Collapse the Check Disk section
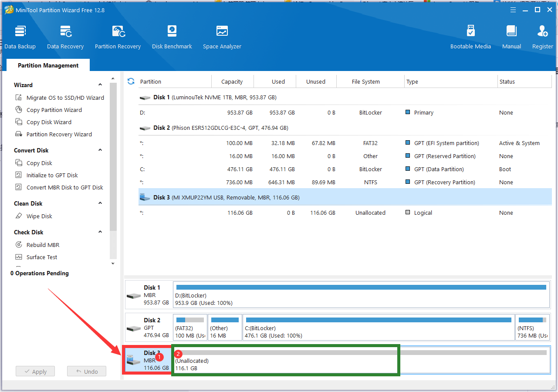558x392 pixels. click(100, 232)
